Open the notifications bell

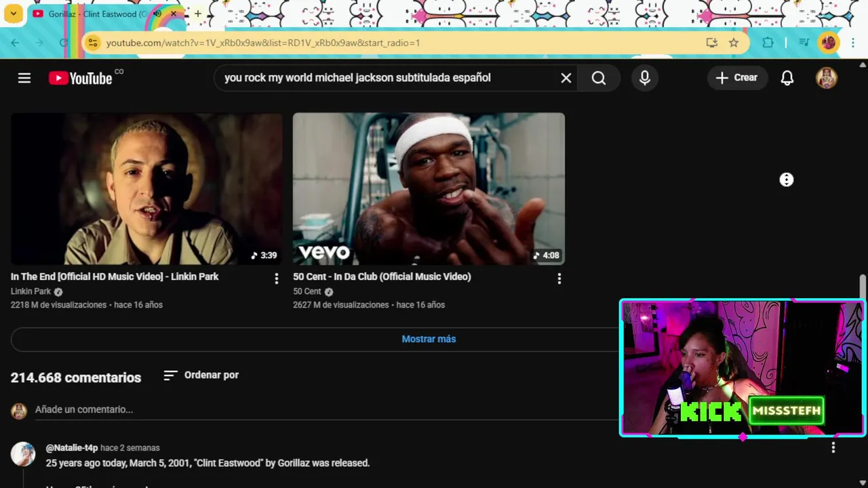tap(787, 78)
